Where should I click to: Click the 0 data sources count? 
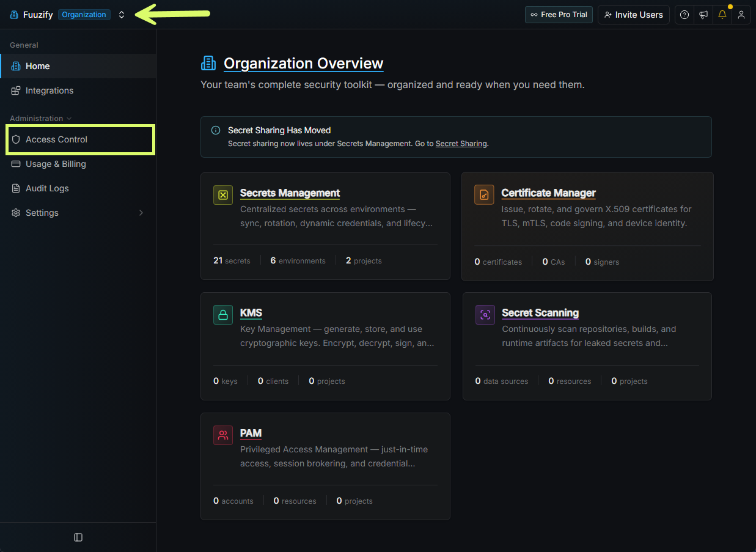click(x=502, y=381)
